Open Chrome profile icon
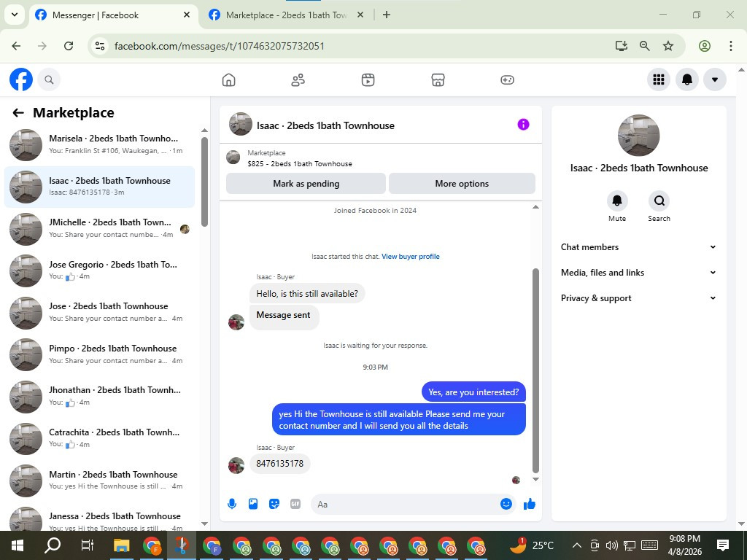Screen dimensions: 747x560 point(704,46)
